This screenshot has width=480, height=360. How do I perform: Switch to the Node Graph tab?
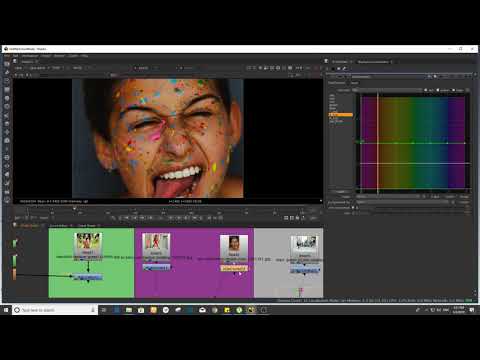(x=29, y=226)
